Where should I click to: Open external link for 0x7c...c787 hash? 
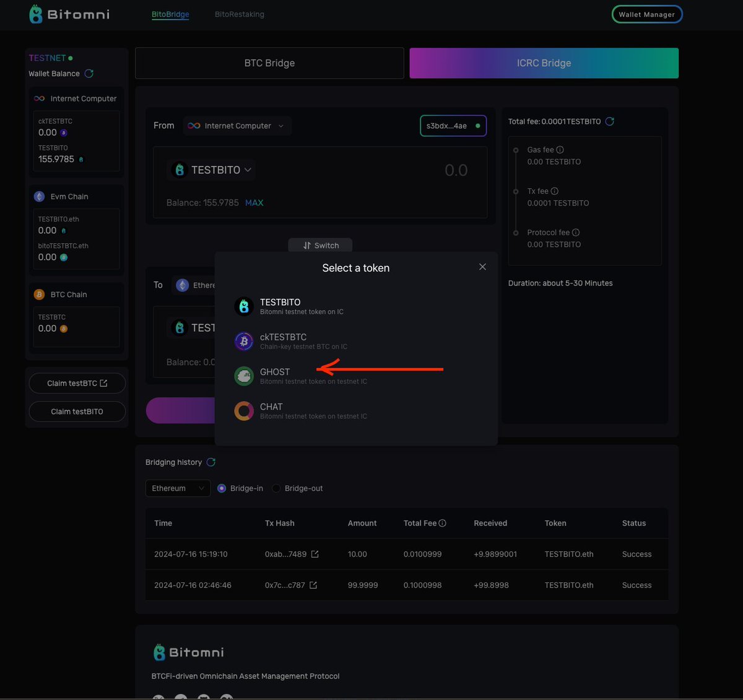tap(313, 585)
